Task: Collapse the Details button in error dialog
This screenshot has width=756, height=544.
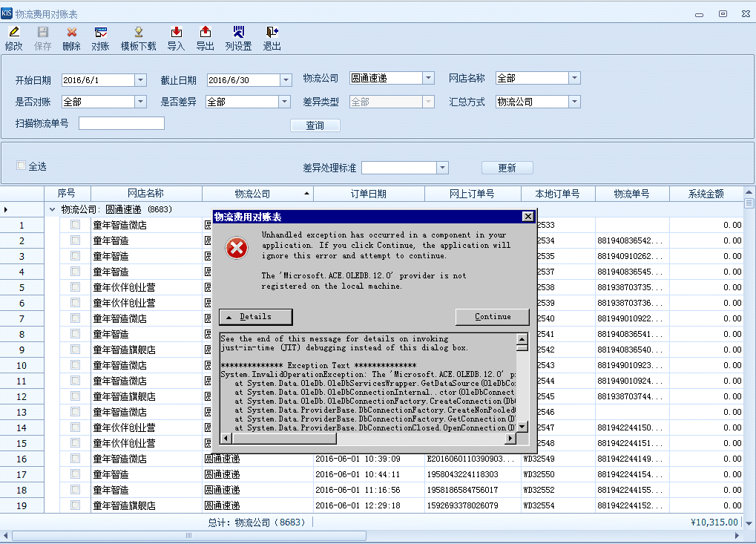Action: pos(255,317)
